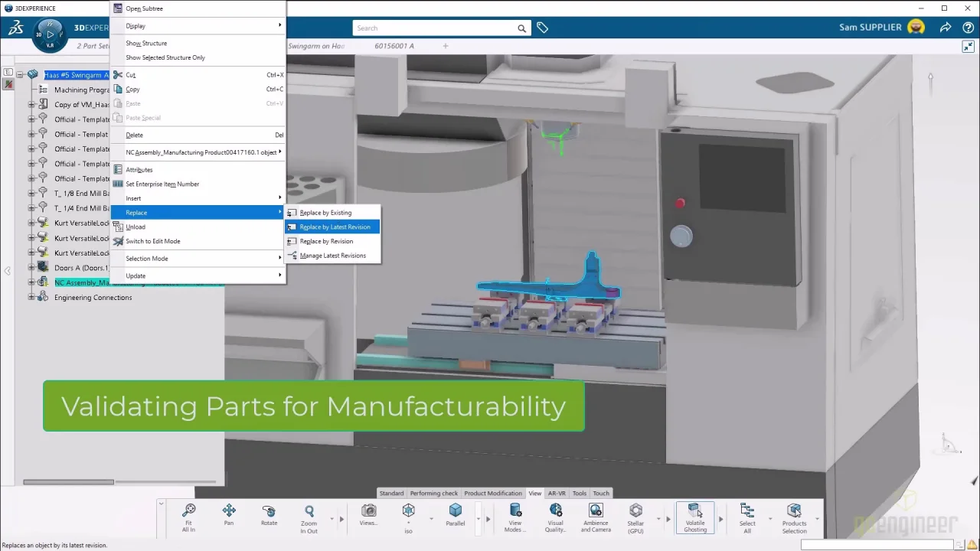This screenshot has width=980, height=551.
Task: Open the AR-VR toolbar tab
Action: (x=557, y=494)
